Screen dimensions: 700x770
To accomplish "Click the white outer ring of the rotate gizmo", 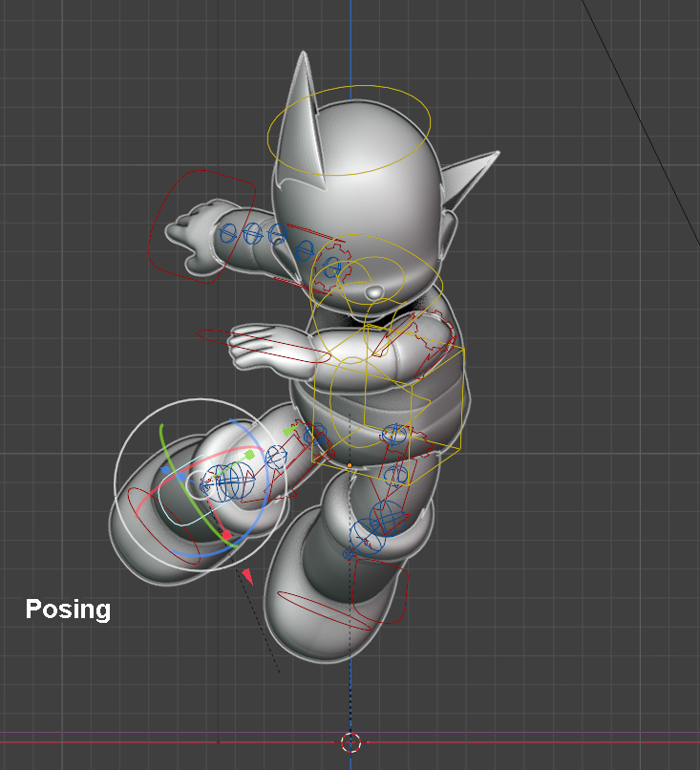I will [x=201, y=485].
